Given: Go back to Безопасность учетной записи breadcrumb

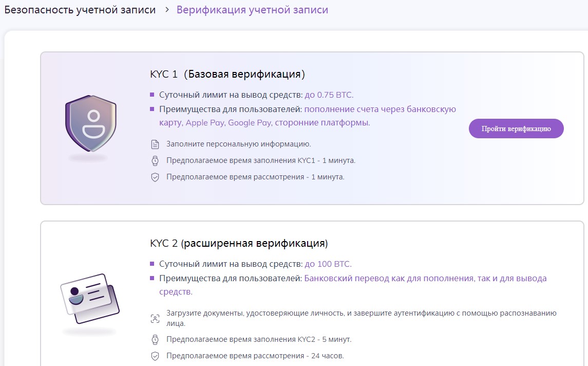Looking at the screenshot, I should 80,10.
